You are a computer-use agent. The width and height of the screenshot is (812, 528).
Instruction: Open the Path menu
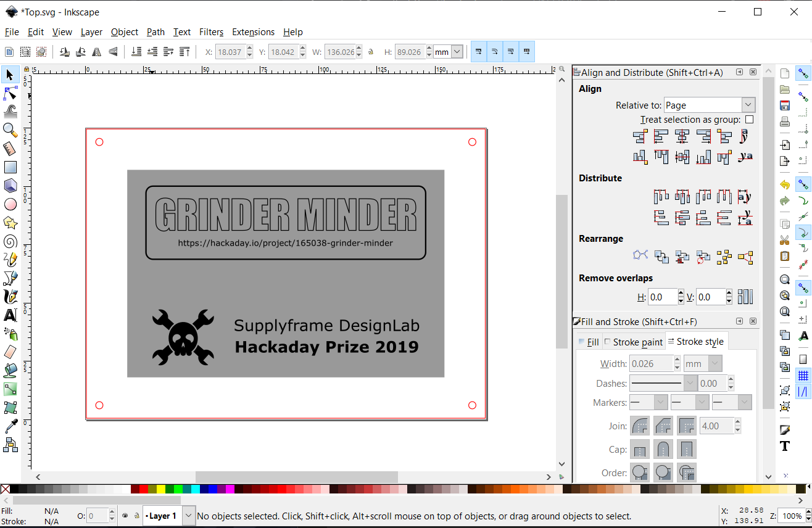[155, 32]
